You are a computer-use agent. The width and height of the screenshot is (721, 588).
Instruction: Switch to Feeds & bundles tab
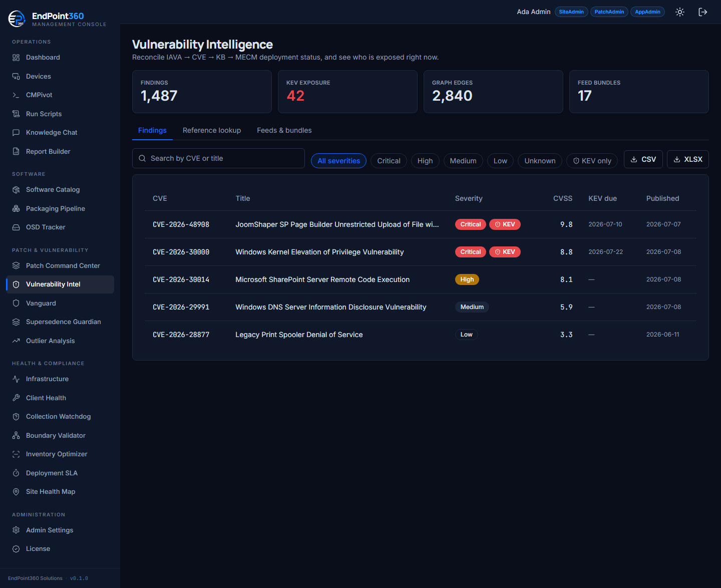(284, 130)
